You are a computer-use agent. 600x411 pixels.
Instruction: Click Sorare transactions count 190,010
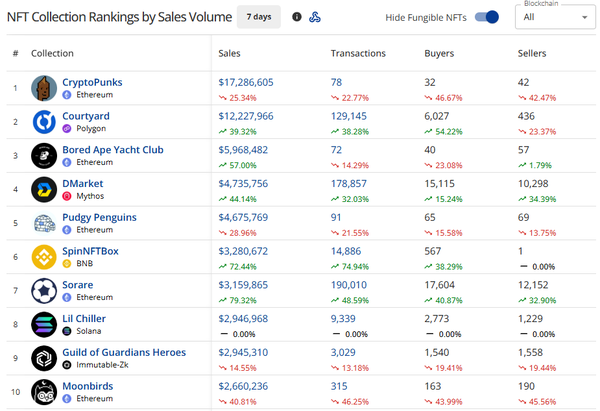[x=349, y=285]
